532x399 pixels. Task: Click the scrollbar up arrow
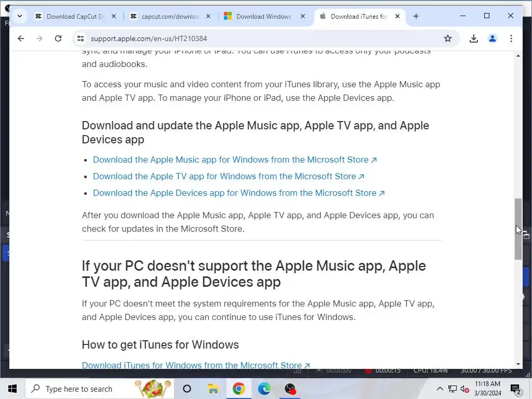[518, 56]
